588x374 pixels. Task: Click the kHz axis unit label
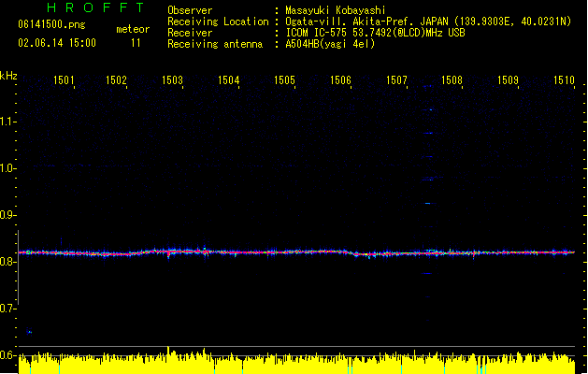[x=8, y=76]
